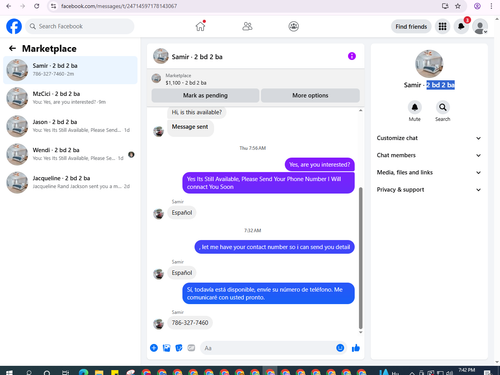Open the Wendi - 2 bd 2 ba conversation
The image size is (500, 375).
pyautogui.click(x=70, y=154)
